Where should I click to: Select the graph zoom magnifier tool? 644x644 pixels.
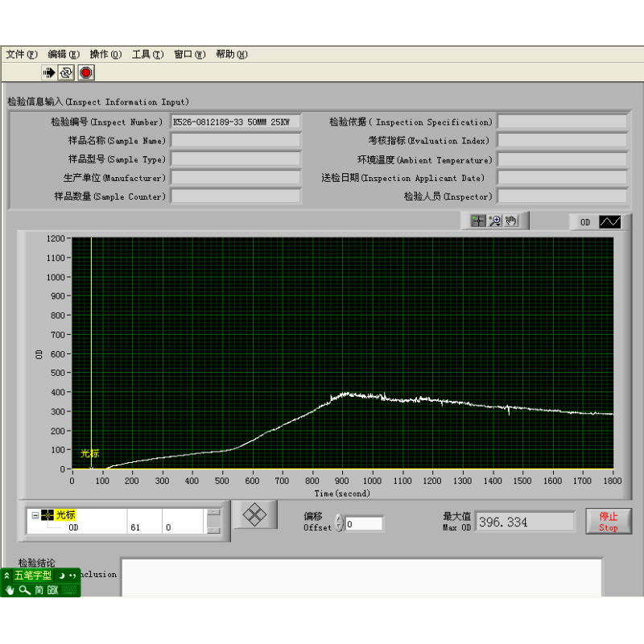pyautogui.click(x=495, y=221)
